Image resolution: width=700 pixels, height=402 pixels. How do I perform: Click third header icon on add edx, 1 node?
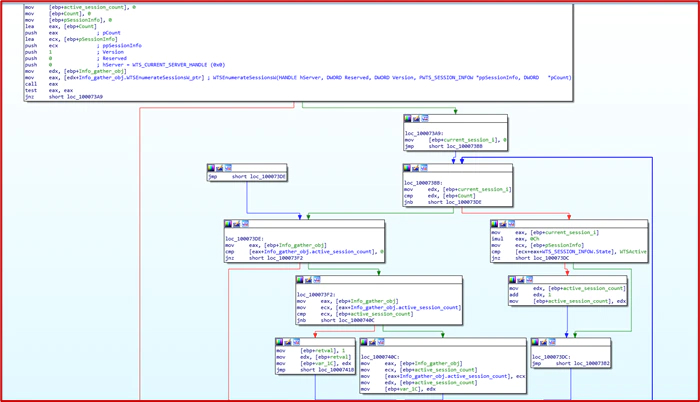tap(529, 280)
